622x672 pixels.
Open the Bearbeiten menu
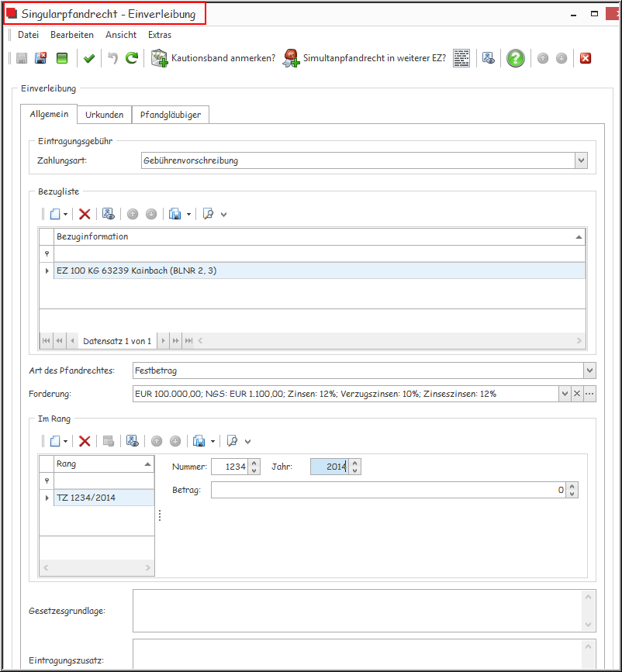click(x=72, y=35)
